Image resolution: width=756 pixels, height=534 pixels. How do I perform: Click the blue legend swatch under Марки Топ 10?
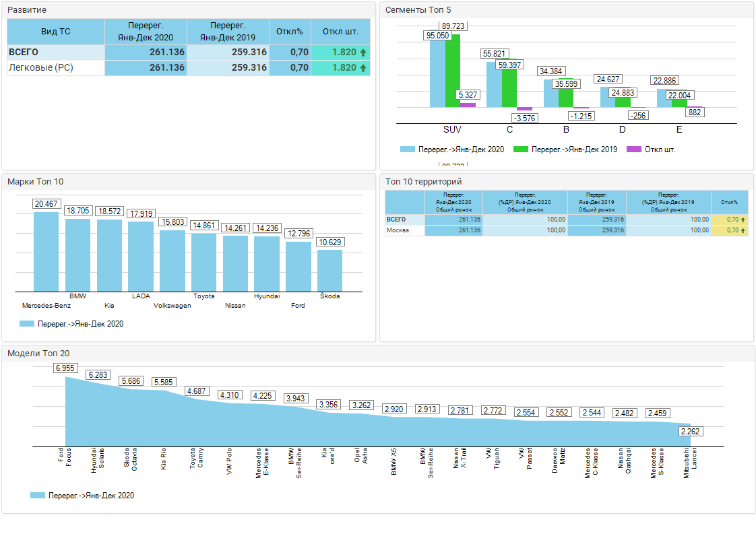point(27,324)
